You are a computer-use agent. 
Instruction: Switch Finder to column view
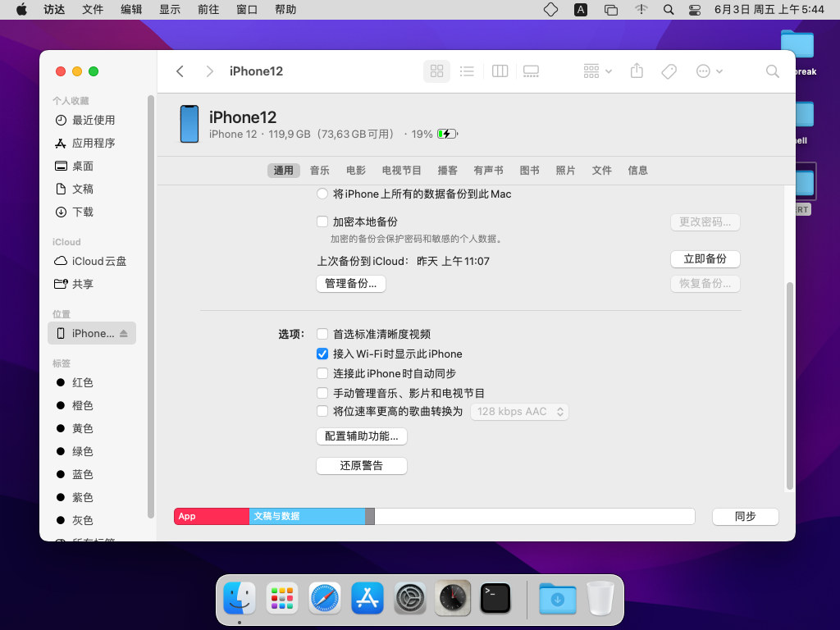click(500, 71)
